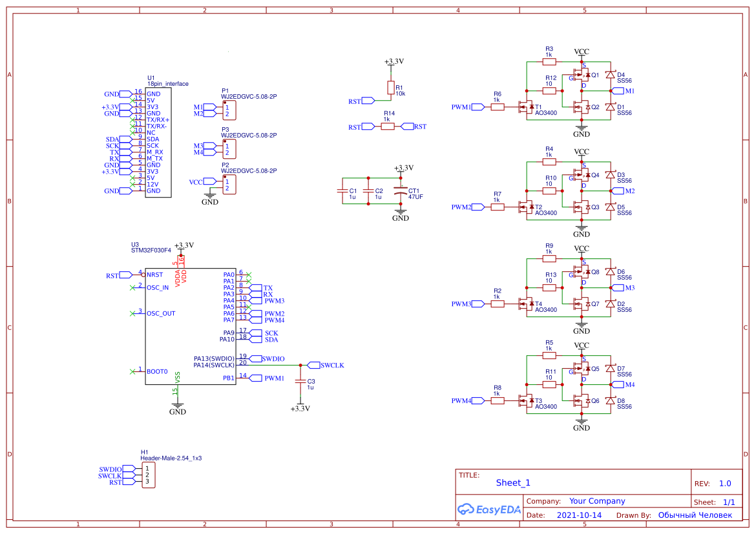Select the AO3400 MOSFET symbol T4

pyautogui.click(x=526, y=302)
